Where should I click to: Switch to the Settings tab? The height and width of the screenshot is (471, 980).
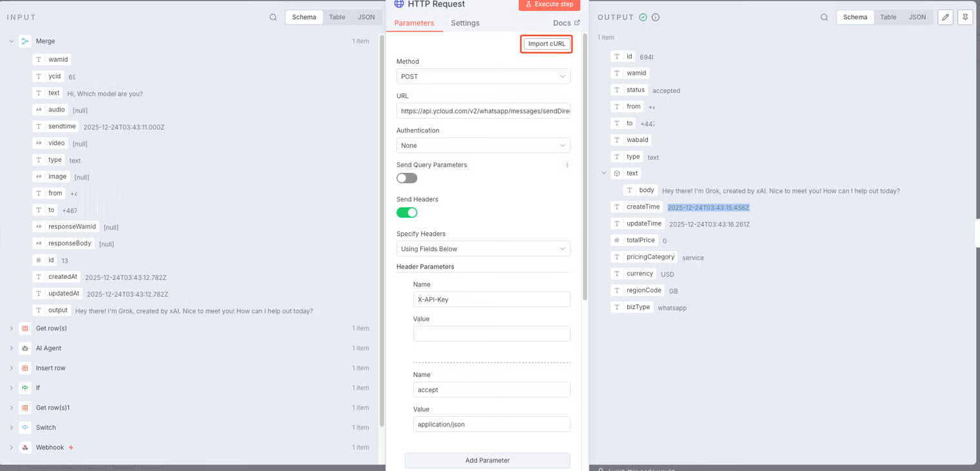465,23
